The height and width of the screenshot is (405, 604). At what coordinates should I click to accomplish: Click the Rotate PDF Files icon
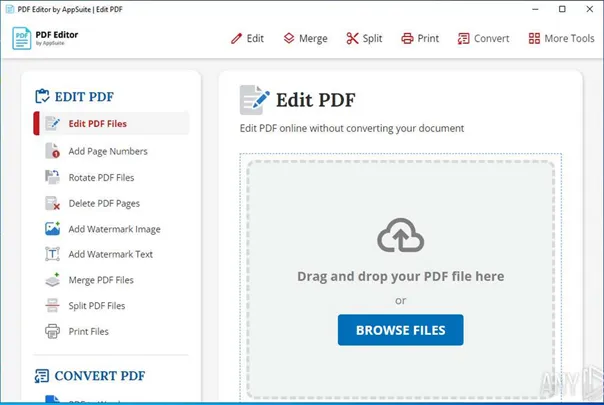52,177
